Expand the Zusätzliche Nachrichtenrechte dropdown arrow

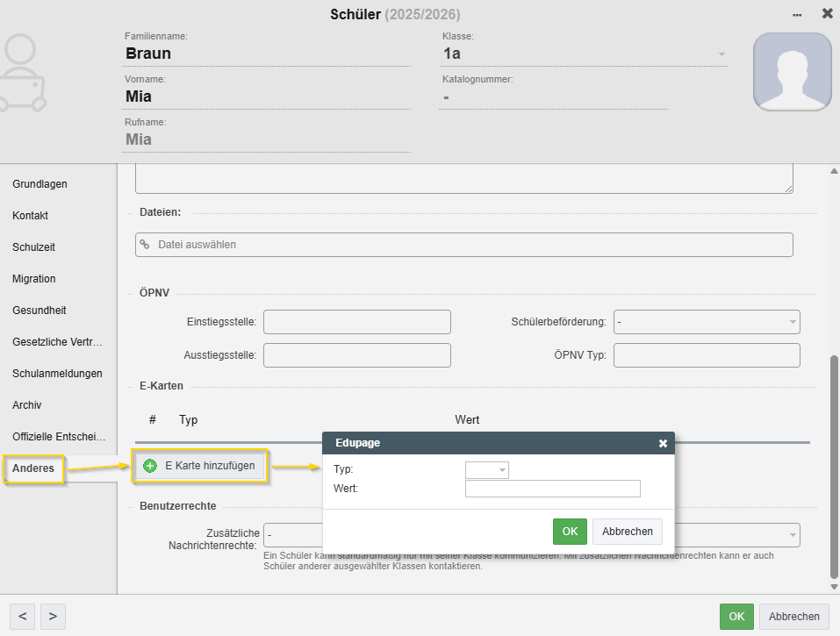tap(792, 535)
